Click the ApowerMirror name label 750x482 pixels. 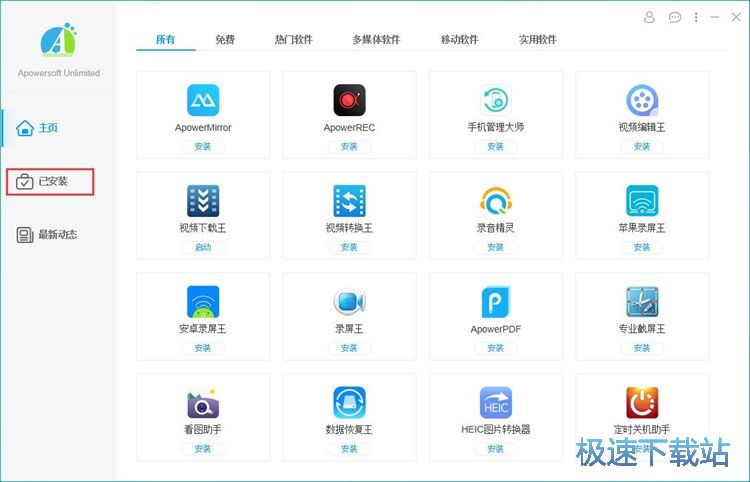click(x=203, y=128)
